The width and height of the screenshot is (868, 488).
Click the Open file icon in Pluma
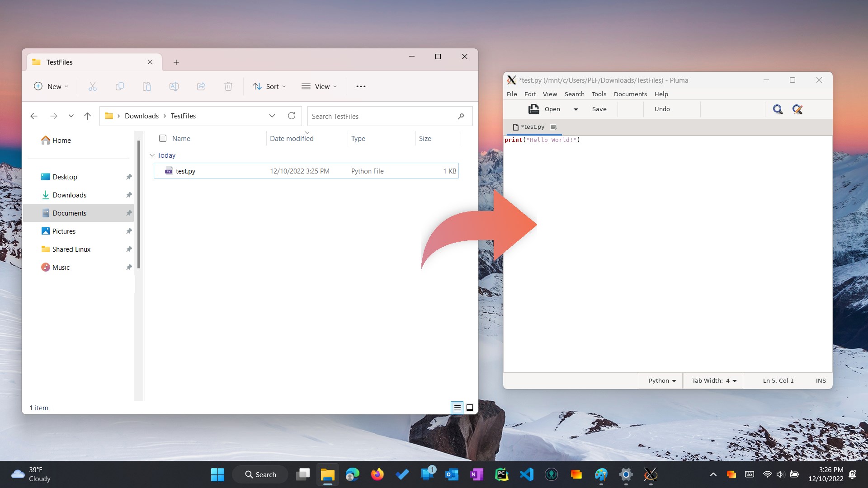click(534, 109)
